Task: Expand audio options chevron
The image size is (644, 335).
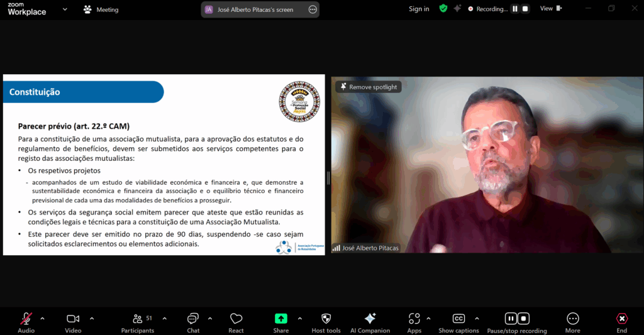Action: click(42, 319)
